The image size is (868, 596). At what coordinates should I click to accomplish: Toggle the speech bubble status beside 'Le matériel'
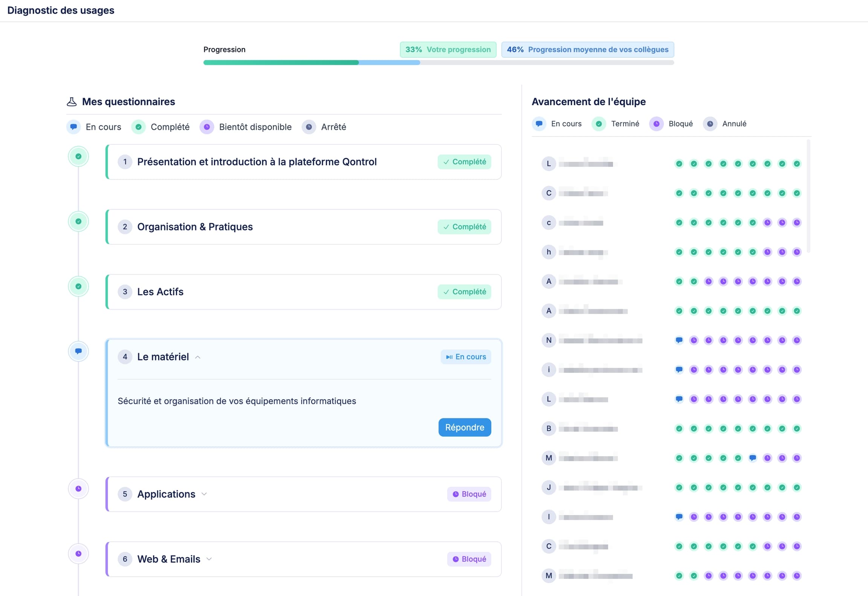(78, 351)
